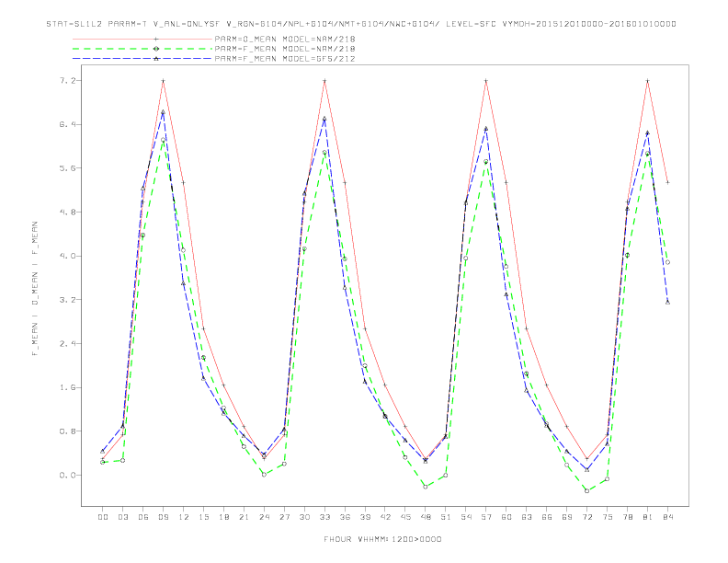
Task: Select the legend entry PARM=F_MEAN MODEL=GFS/212
Action: [x=285, y=59]
